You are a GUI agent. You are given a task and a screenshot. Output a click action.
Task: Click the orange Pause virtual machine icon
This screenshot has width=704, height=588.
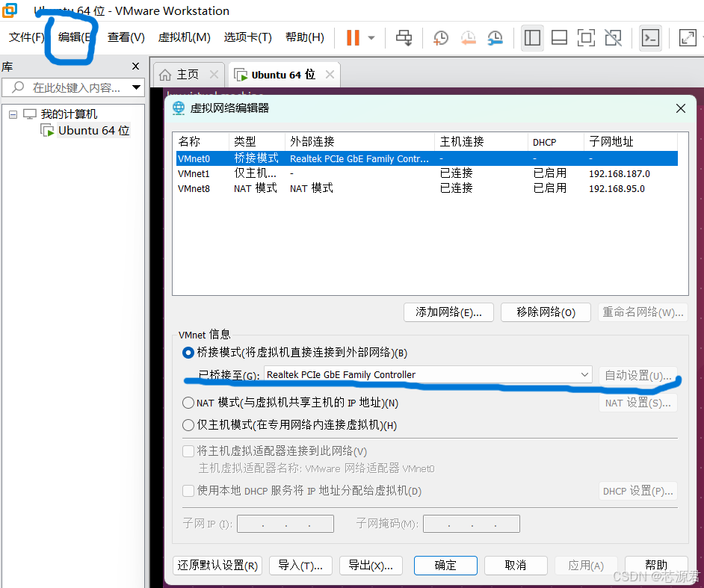353,37
